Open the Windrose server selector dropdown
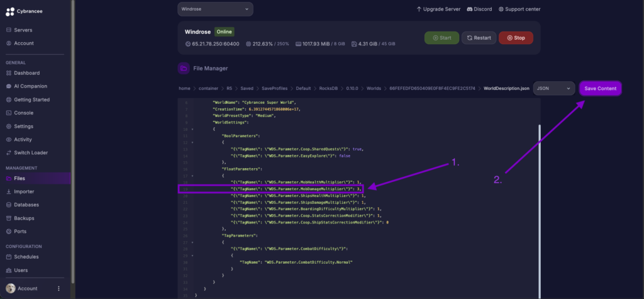This screenshot has width=644, height=299. [x=215, y=9]
